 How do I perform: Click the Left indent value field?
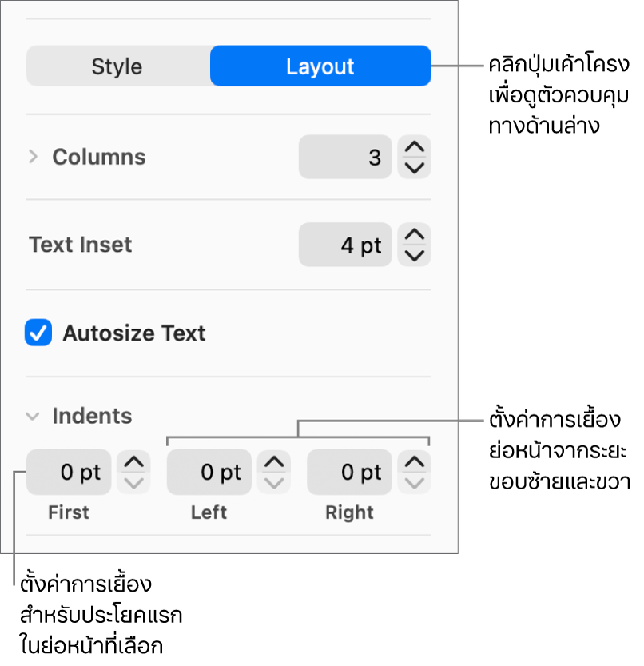[x=209, y=473]
